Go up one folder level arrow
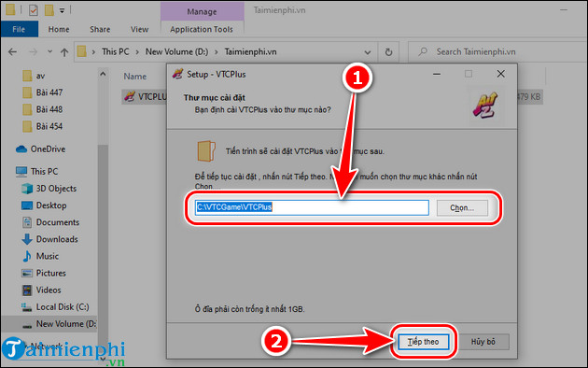588x368 pixels. coord(64,51)
